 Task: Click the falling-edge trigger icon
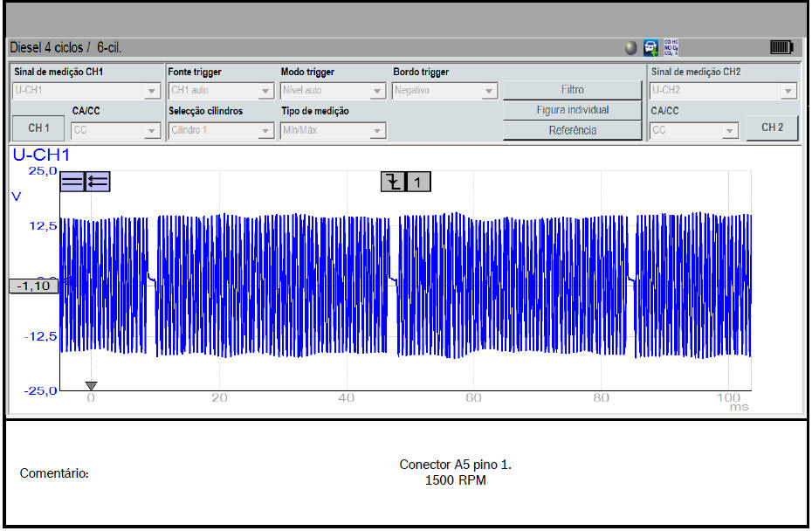tap(394, 182)
